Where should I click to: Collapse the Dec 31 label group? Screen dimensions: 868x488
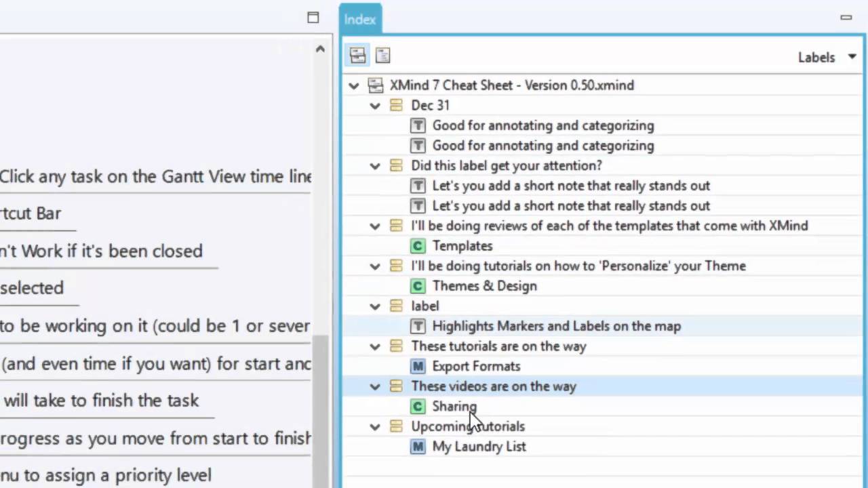[x=375, y=106]
